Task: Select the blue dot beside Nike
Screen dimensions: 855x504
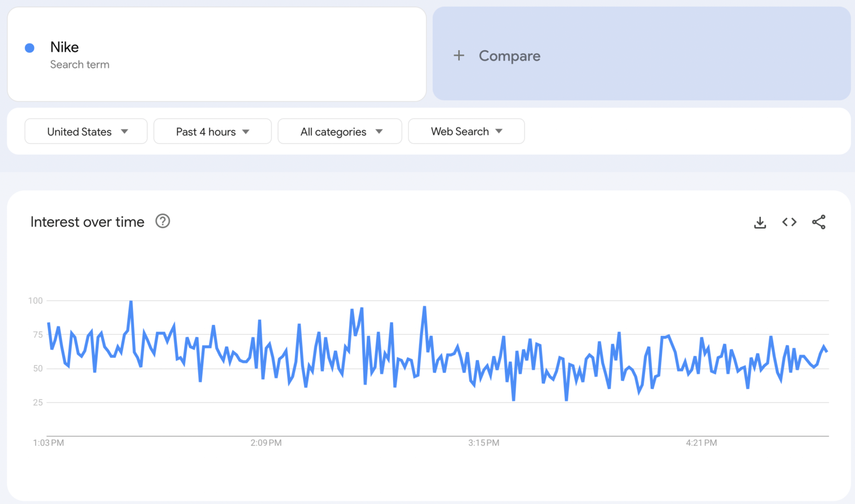Action: click(x=29, y=48)
